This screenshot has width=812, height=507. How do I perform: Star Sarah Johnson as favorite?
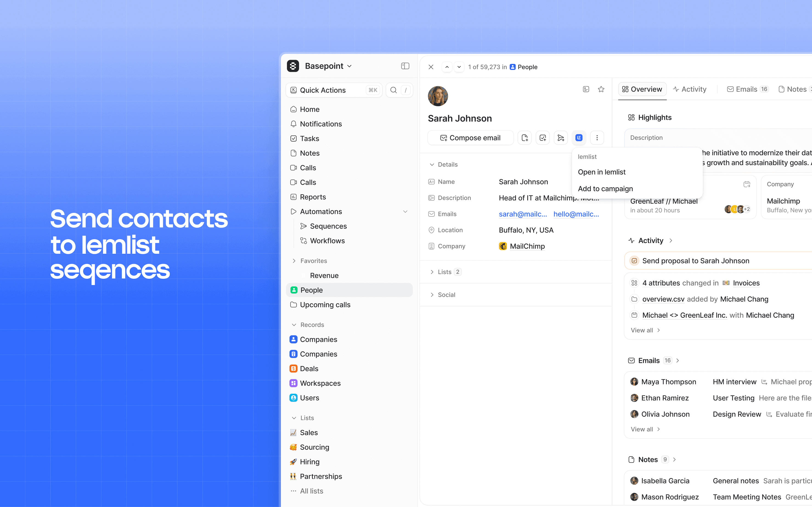coord(601,89)
